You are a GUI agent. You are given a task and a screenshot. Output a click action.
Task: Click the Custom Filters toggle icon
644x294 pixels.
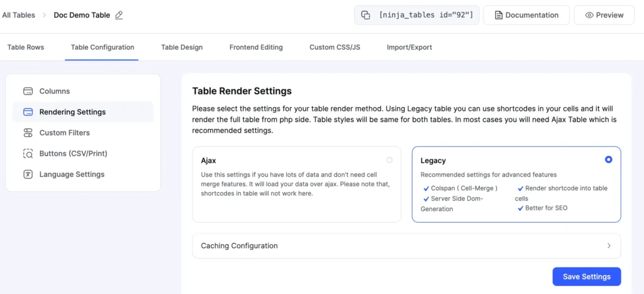click(28, 133)
